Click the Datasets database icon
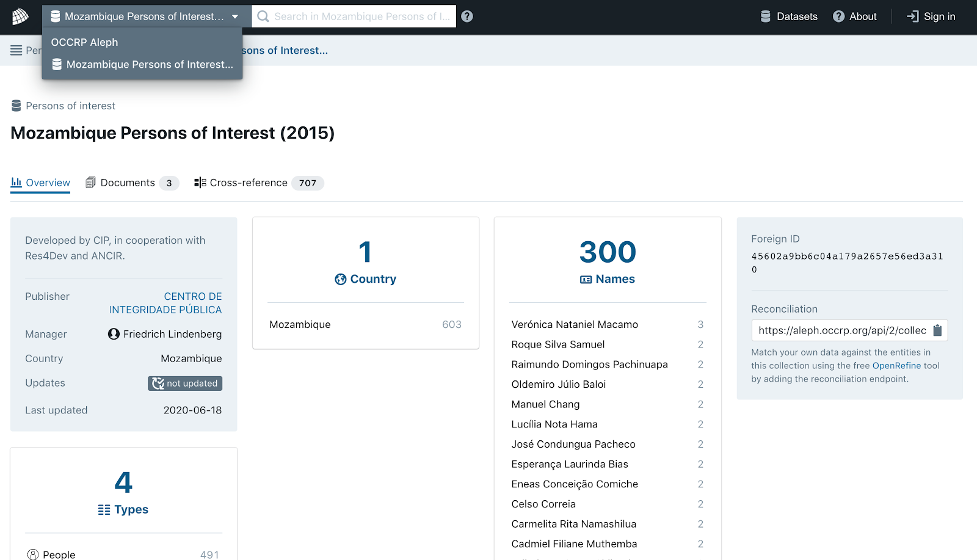 pyautogui.click(x=765, y=16)
